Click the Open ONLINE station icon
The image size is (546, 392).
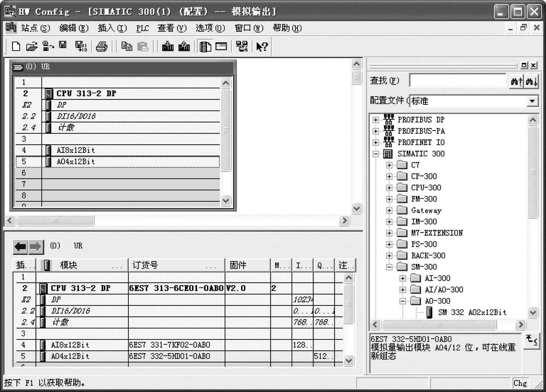click(48, 46)
